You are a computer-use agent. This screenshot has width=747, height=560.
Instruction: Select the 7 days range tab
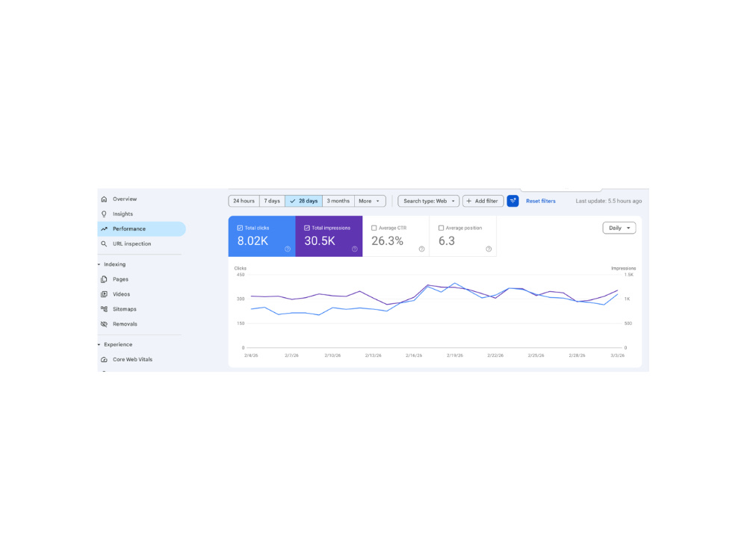272,201
